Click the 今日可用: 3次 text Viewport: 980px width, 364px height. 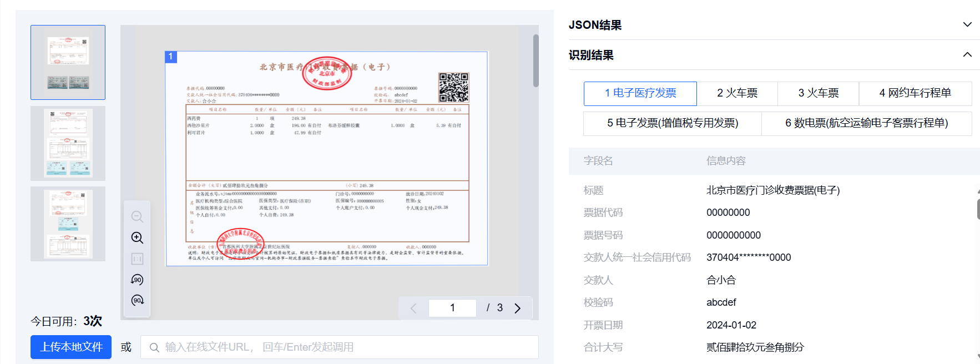(x=67, y=321)
